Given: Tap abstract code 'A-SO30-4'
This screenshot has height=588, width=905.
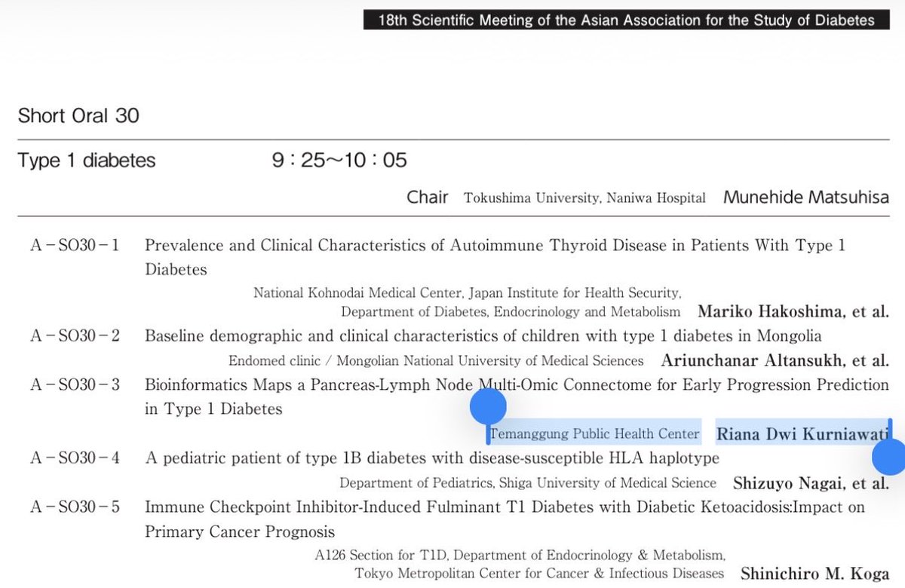Looking at the screenshot, I should [75, 458].
